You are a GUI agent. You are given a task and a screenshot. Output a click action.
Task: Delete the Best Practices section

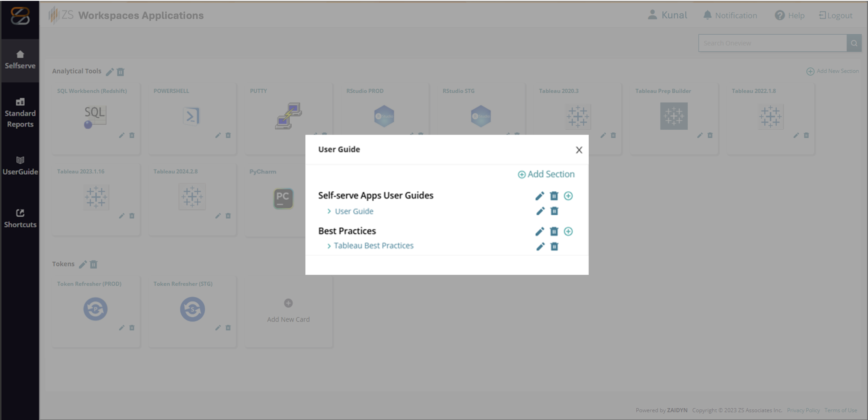(554, 232)
